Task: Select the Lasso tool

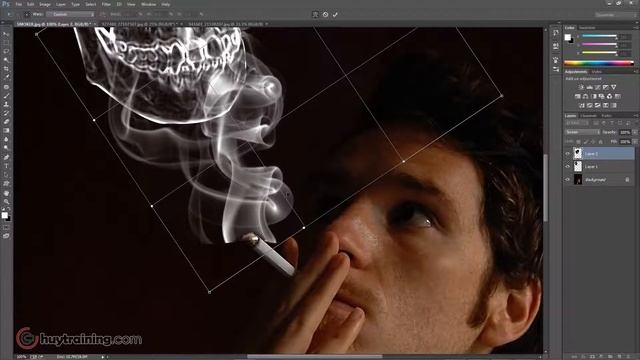Action: (6, 51)
